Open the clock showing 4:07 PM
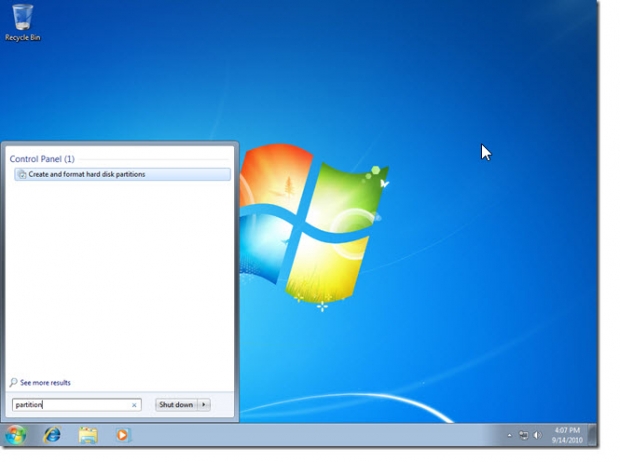 [567, 435]
